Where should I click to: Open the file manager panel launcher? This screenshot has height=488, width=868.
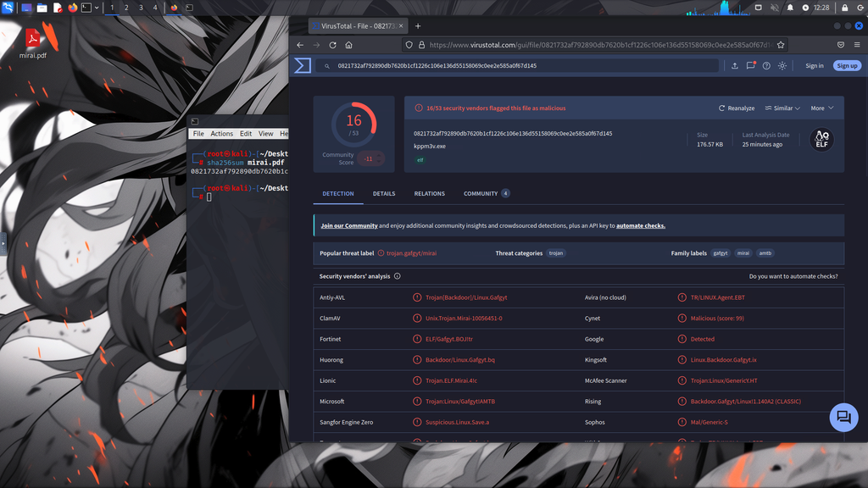pyautogui.click(x=42, y=8)
